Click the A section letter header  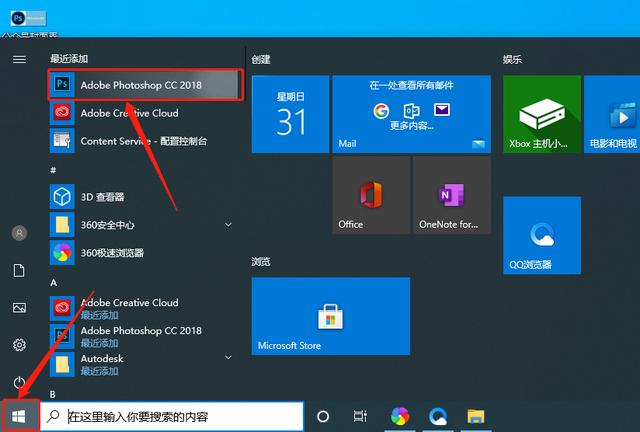click(x=53, y=283)
